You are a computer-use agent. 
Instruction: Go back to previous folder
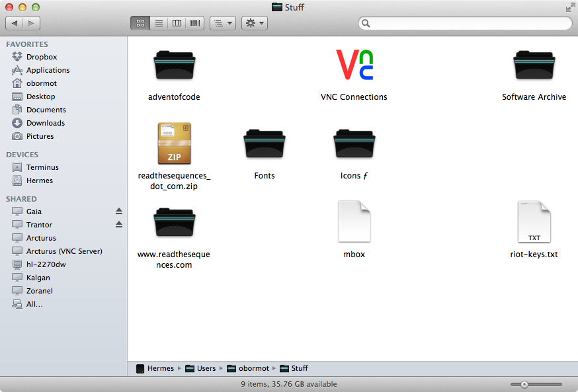pos(15,23)
